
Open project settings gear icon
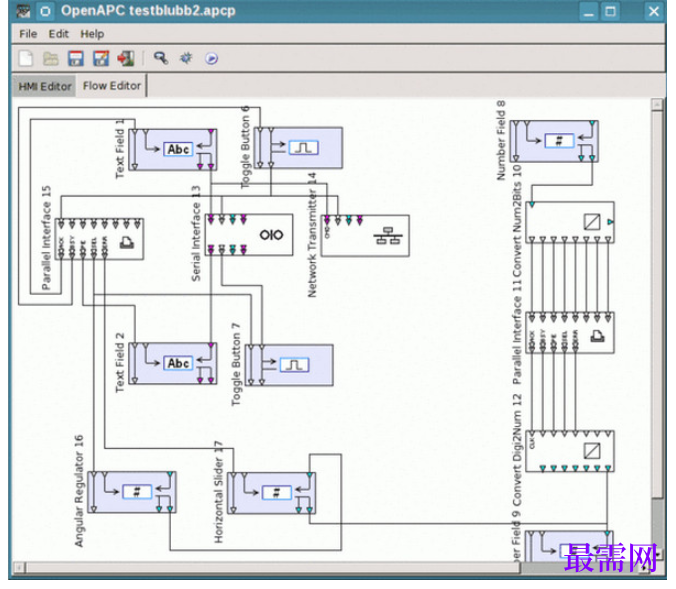tap(186, 58)
